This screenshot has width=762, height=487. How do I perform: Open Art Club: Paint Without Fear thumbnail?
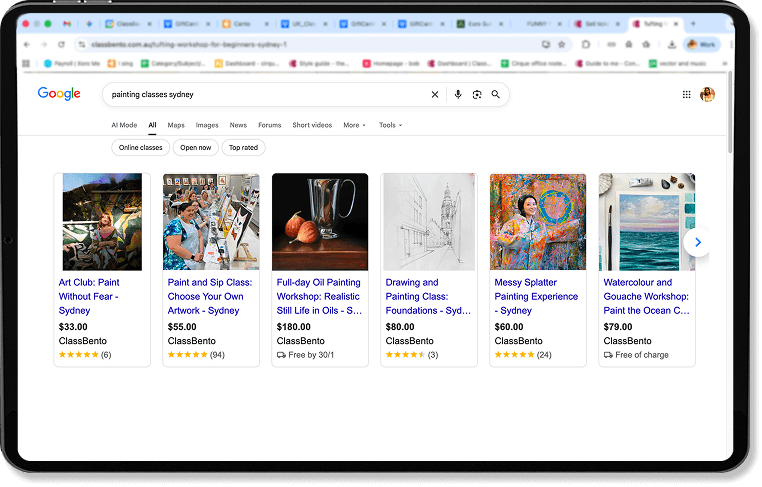point(102,222)
